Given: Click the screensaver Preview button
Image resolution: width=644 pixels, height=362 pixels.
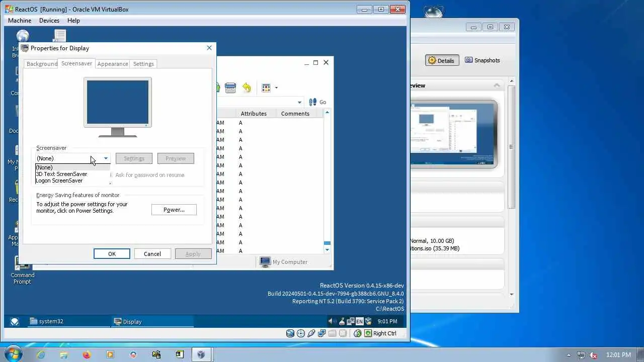Looking at the screenshot, I should (176, 158).
